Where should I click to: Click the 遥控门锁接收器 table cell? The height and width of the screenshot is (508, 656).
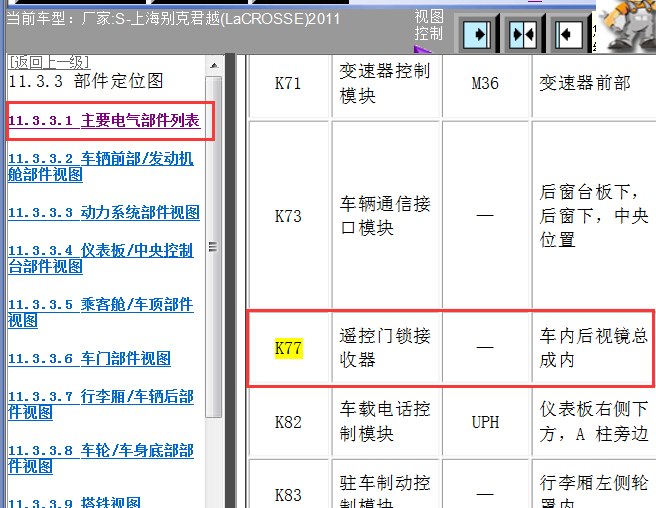pyautogui.click(x=386, y=348)
